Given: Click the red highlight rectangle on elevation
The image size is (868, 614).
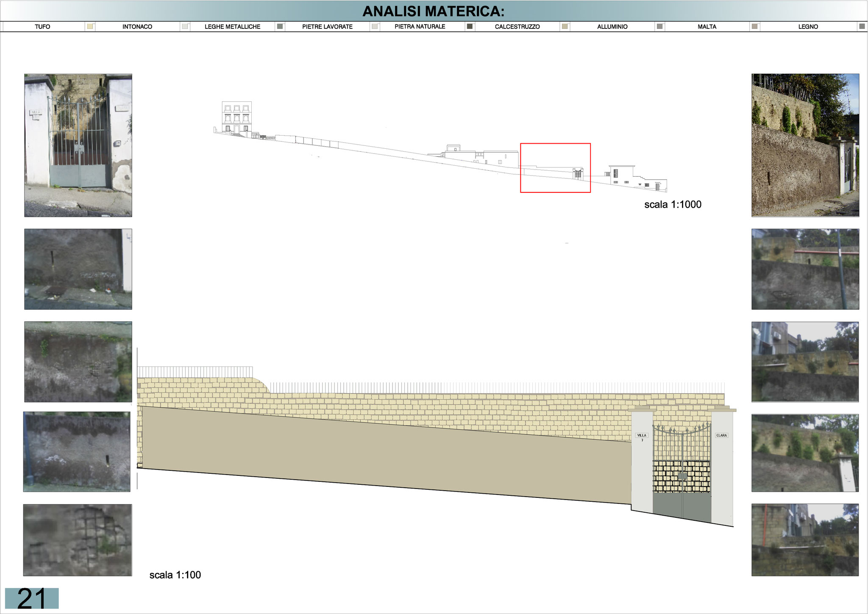Looking at the screenshot, I should tap(555, 168).
